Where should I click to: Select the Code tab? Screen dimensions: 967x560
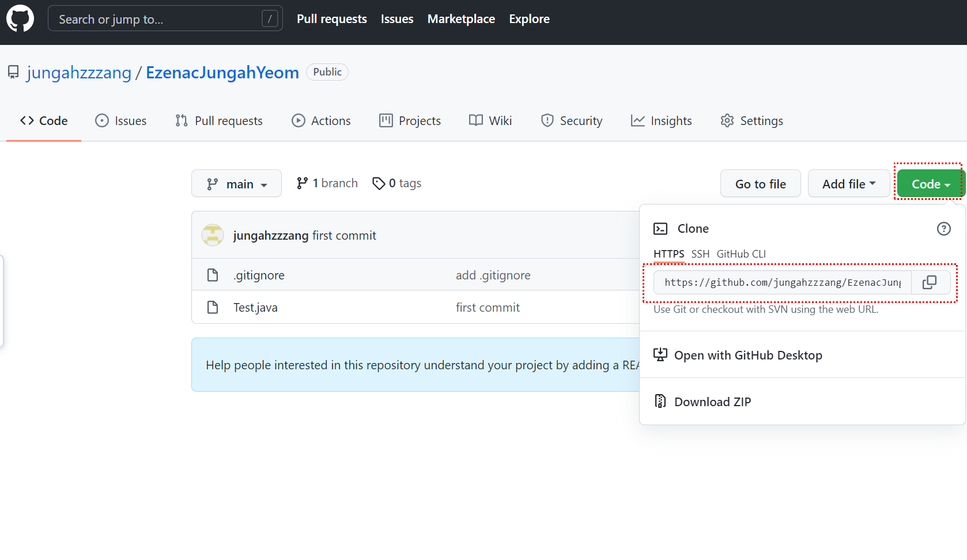coord(44,121)
